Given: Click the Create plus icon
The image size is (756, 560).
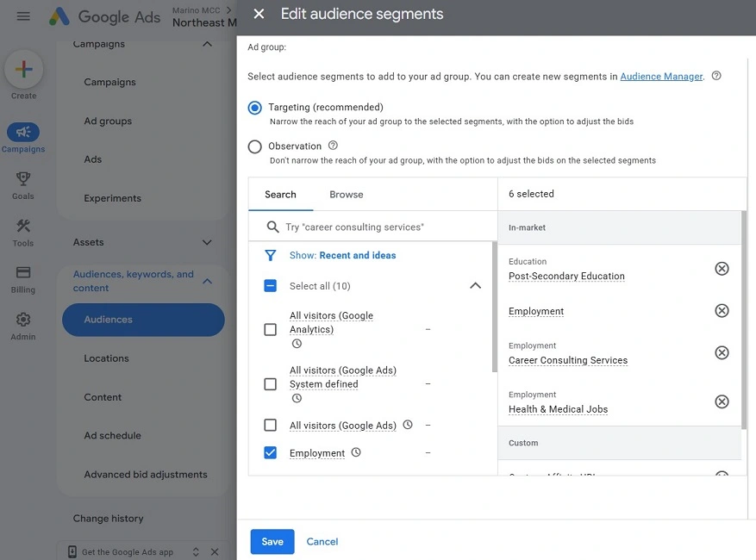Looking at the screenshot, I should point(23,68).
